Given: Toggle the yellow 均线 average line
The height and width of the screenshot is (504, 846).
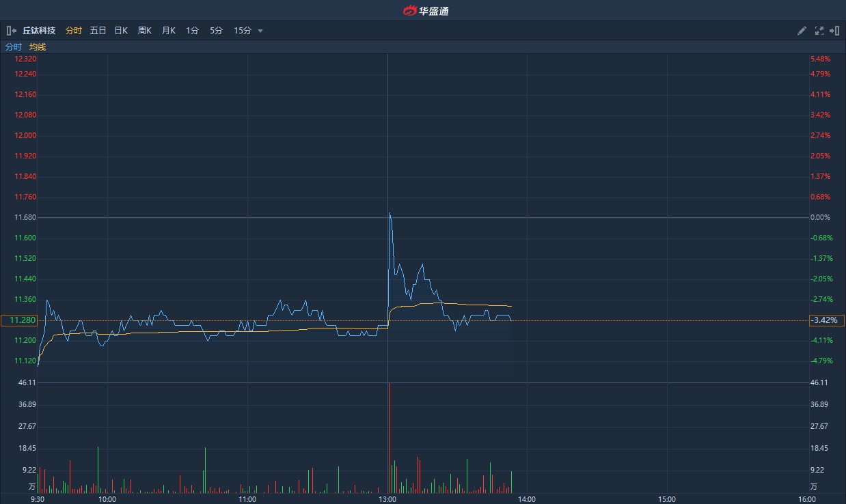Looking at the screenshot, I should tap(38, 47).
